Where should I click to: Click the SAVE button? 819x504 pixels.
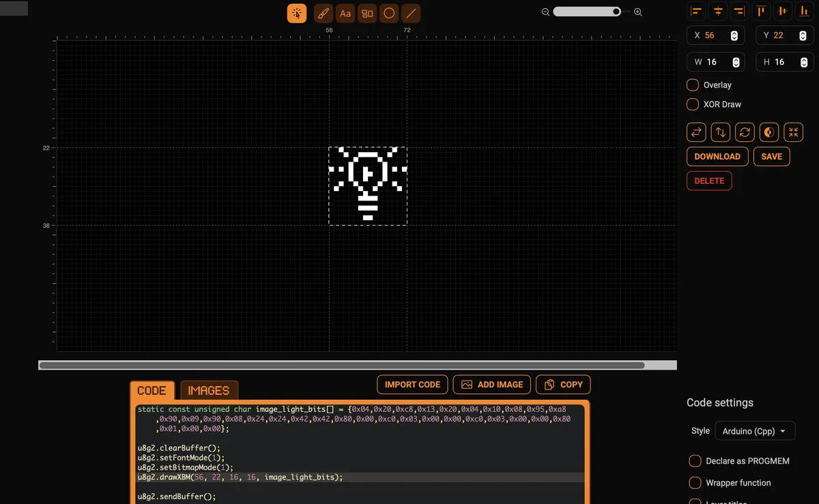pos(771,156)
